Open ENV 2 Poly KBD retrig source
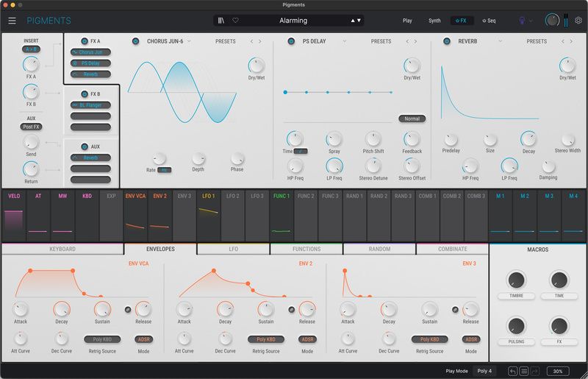This screenshot has height=379, width=588. 266,339
